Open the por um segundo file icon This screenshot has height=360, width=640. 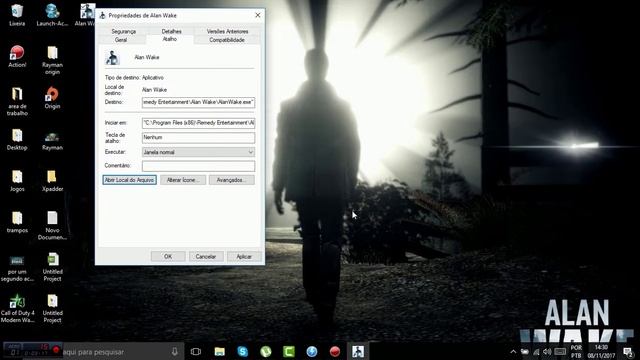(x=17, y=268)
